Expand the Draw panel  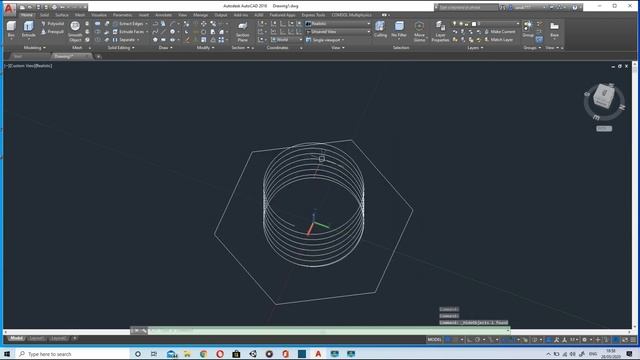pyautogui.click(x=165, y=48)
